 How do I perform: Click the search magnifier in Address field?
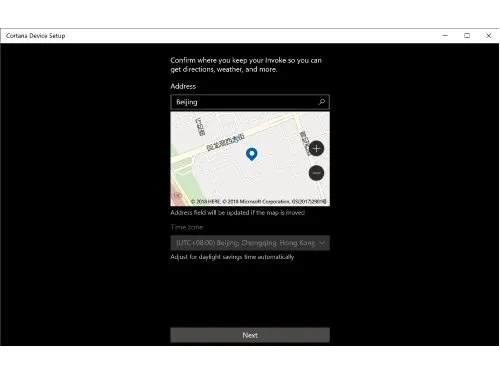322,102
